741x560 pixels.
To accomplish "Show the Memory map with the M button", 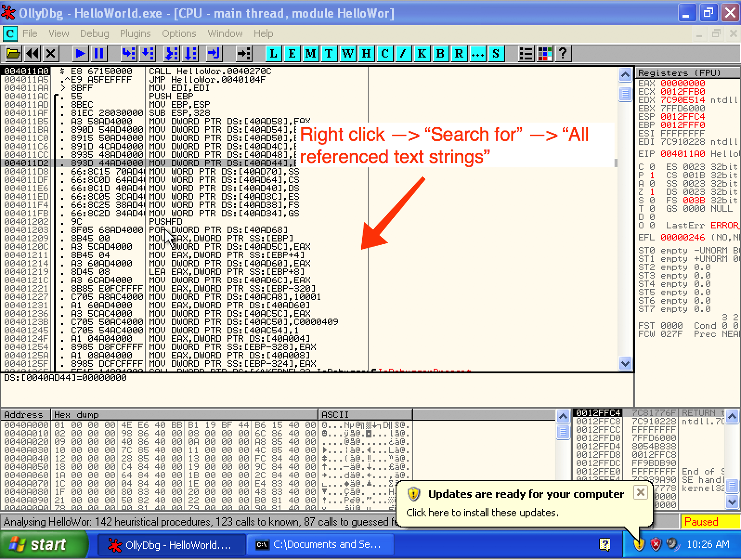I will (x=311, y=53).
